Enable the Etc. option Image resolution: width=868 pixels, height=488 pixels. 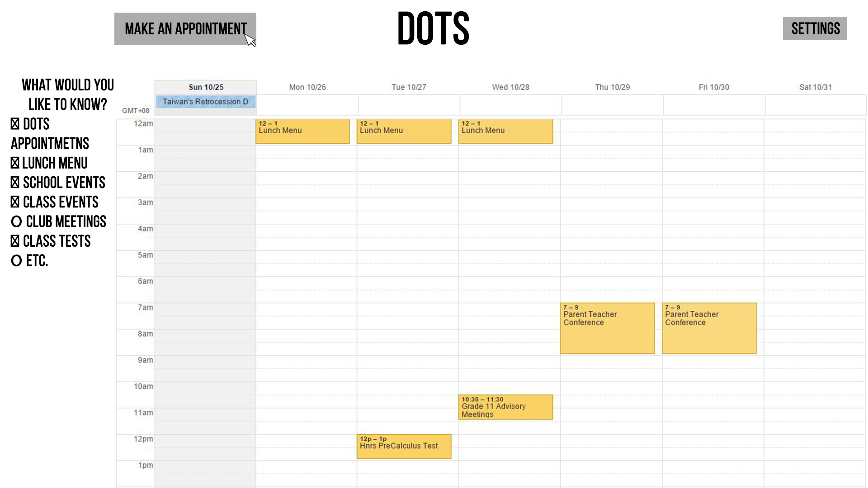click(x=16, y=261)
